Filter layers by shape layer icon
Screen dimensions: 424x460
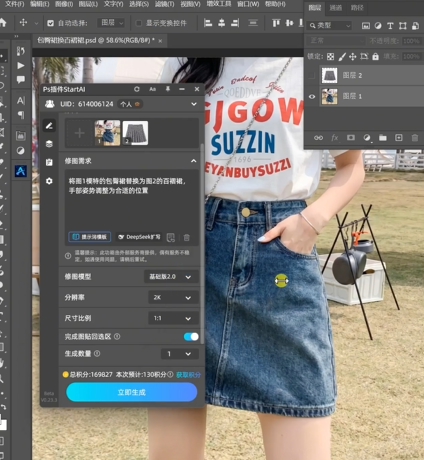point(403,26)
